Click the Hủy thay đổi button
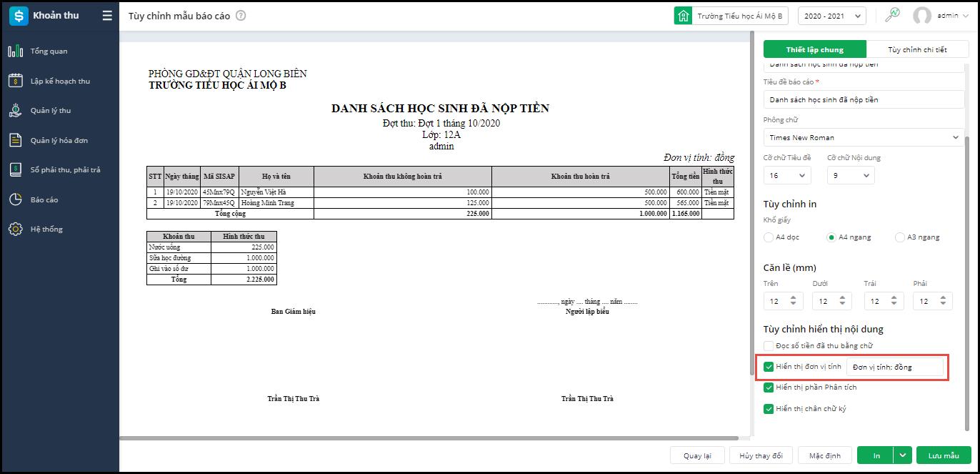This screenshot has width=980, height=474. (761, 455)
